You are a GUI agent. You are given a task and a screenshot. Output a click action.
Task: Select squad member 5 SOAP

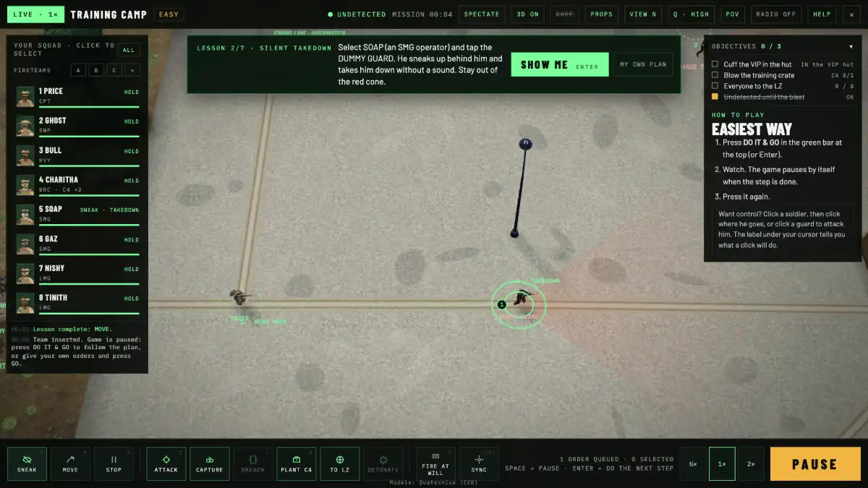77,215
